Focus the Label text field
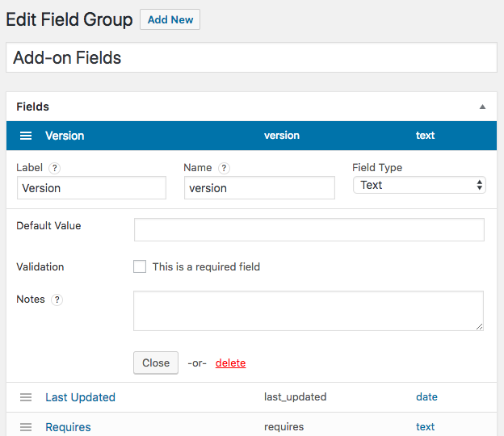Image resolution: width=504 pixels, height=436 pixels. [91, 188]
